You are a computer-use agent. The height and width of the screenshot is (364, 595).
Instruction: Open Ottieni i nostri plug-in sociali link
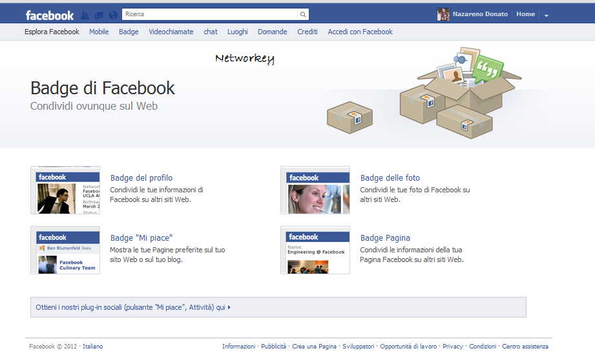click(x=133, y=307)
